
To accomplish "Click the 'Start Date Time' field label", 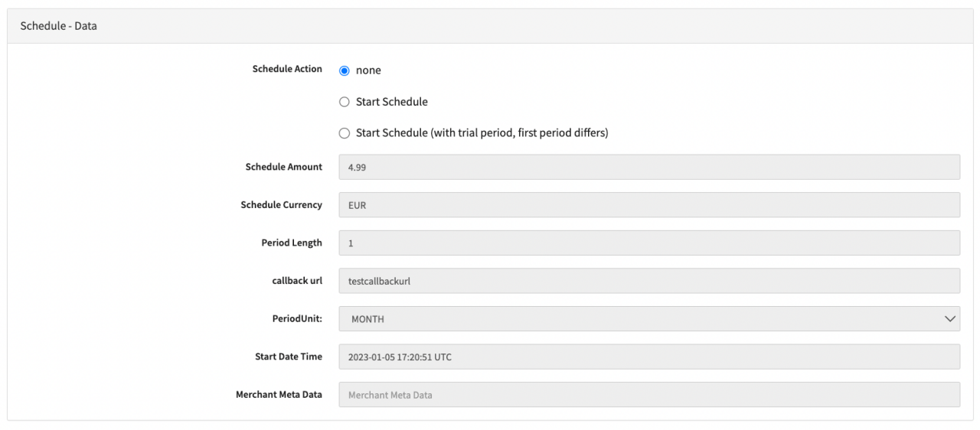I will pos(289,357).
